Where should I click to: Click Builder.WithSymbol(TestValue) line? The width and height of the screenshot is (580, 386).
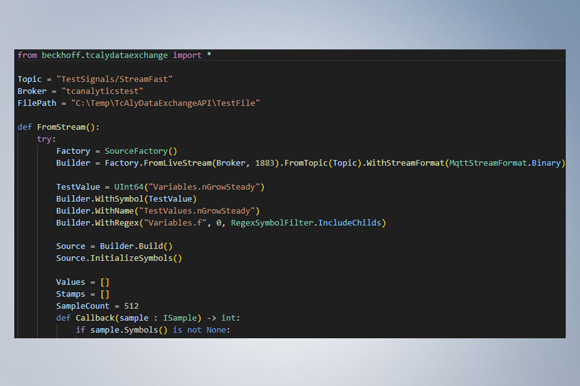point(127,199)
